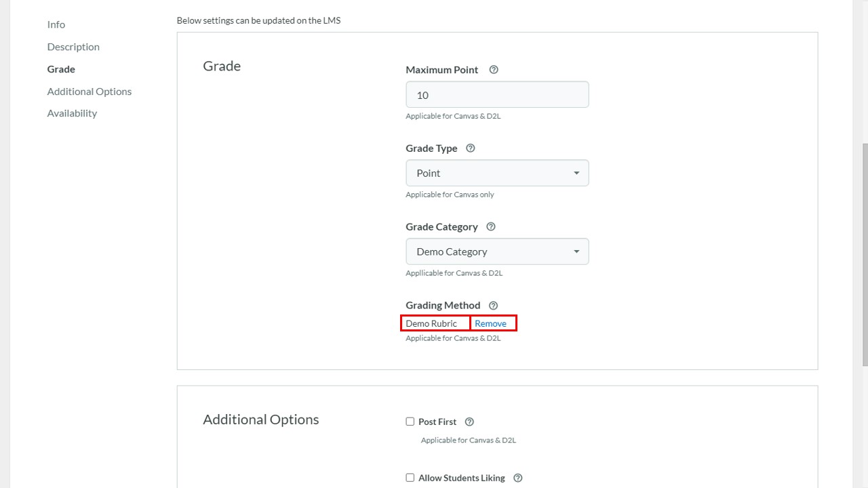Go to Info section in sidebar
Image resolution: width=868 pixels, height=488 pixels.
coord(56,24)
